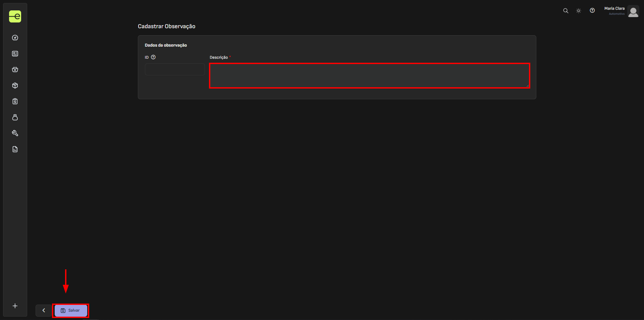
Task: Open the dashboard gauge icon in sidebar
Action: 15,38
